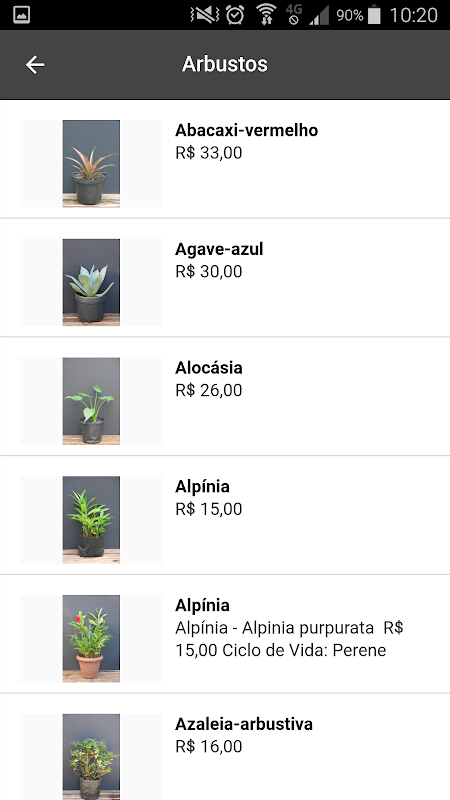The image size is (450, 800).
Task: Open the Abacaxi-vermelho plant thumbnail
Action: tap(91, 163)
